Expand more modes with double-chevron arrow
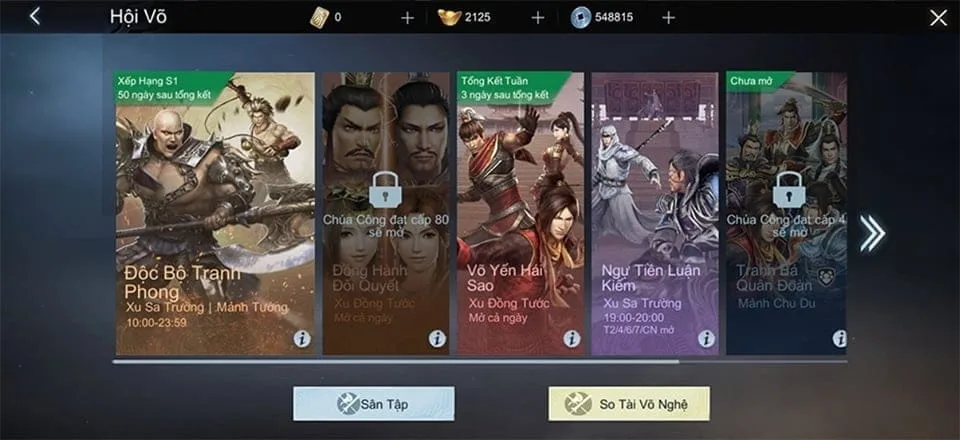This screenshot has height=440, width=960. click(872, 233)
